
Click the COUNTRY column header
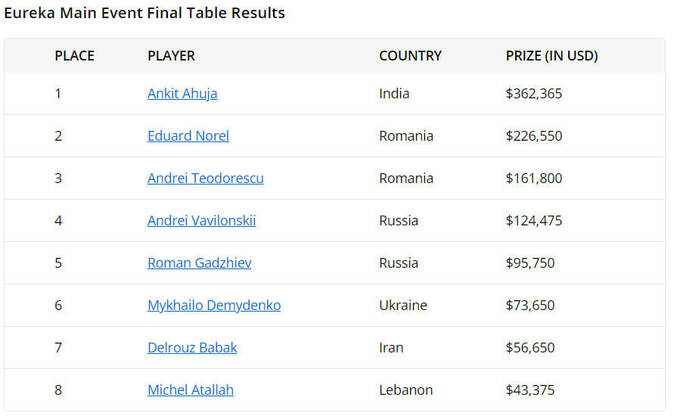coord(410,56)
